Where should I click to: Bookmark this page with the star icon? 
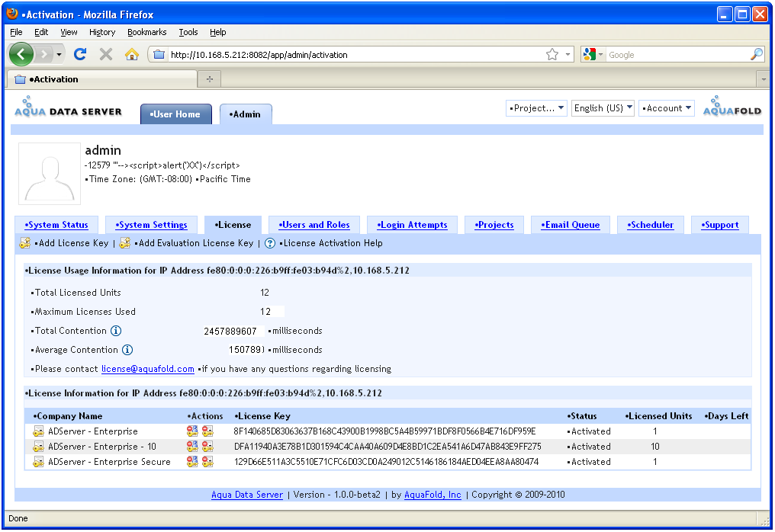[x=552, y=55]
